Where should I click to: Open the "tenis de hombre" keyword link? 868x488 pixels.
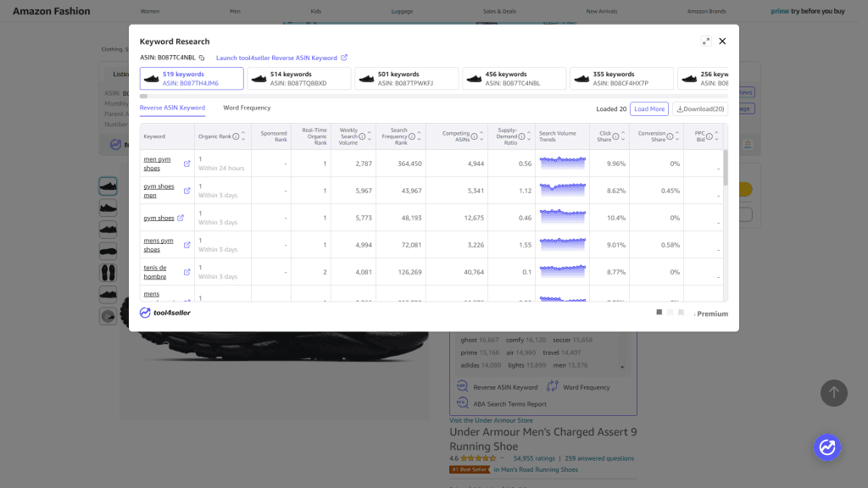(155, 272)
